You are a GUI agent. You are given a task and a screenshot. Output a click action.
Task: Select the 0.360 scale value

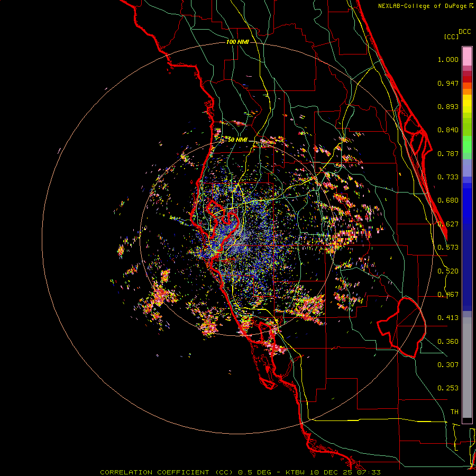pos(448,342)
